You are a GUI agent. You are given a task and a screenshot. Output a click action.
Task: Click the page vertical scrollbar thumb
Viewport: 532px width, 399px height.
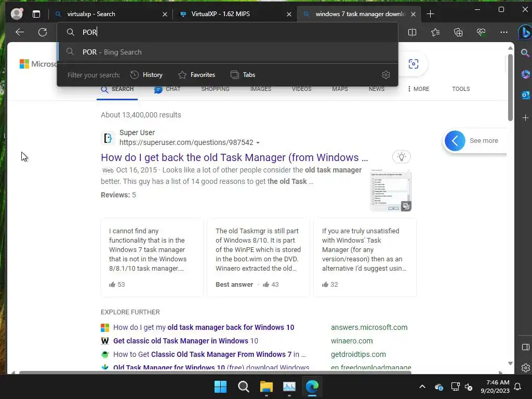510,87
